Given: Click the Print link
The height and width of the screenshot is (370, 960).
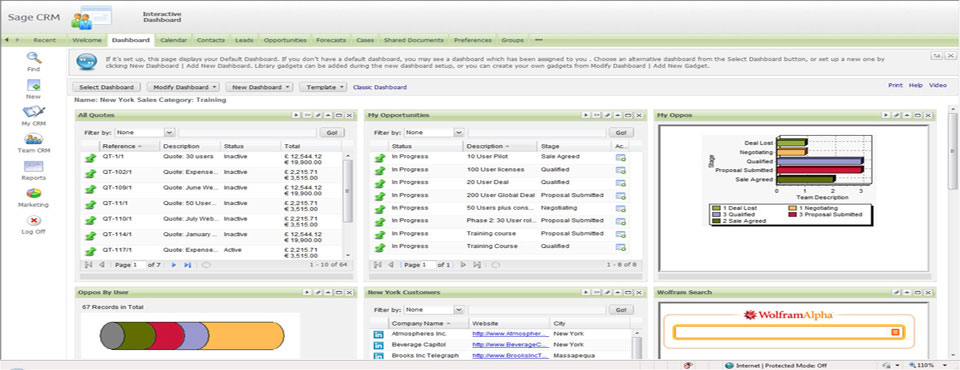Looking at the screenshot, I should [x=895, y=86].
